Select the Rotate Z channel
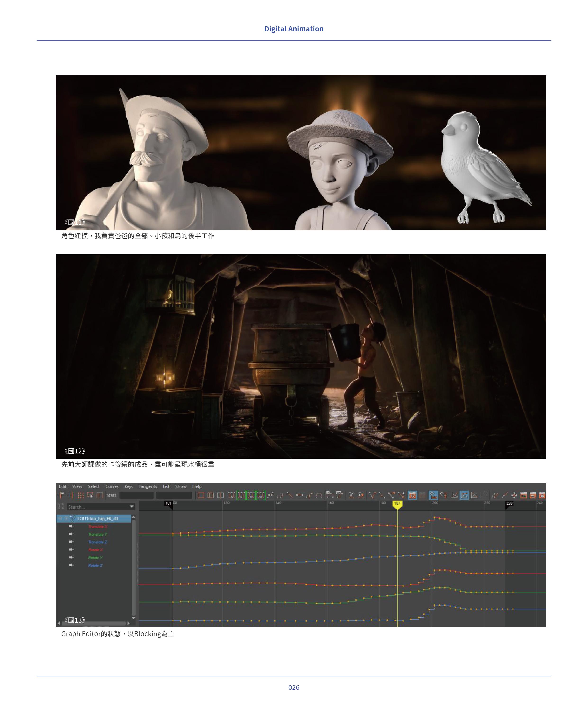This screenshot has width=588, height=717. (95, 565)
